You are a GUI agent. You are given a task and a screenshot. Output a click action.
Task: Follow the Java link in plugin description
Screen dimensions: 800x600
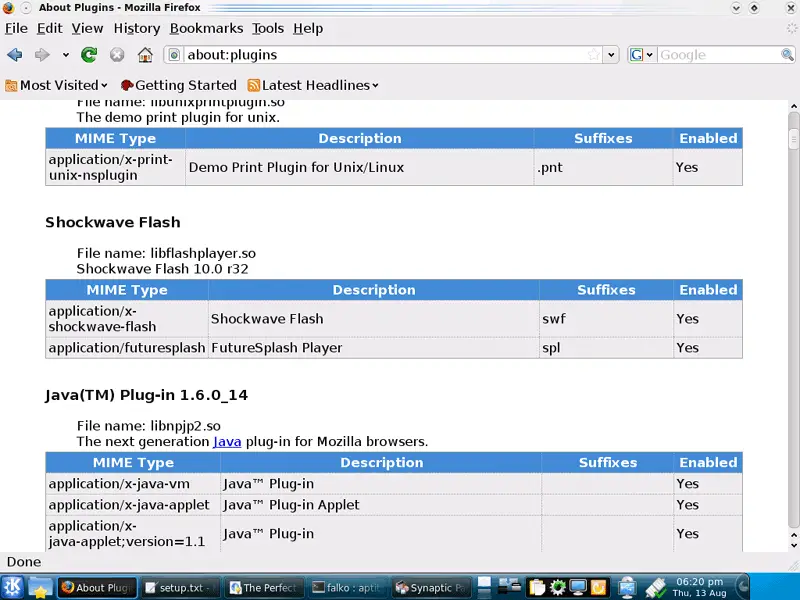tap(227, 441)
